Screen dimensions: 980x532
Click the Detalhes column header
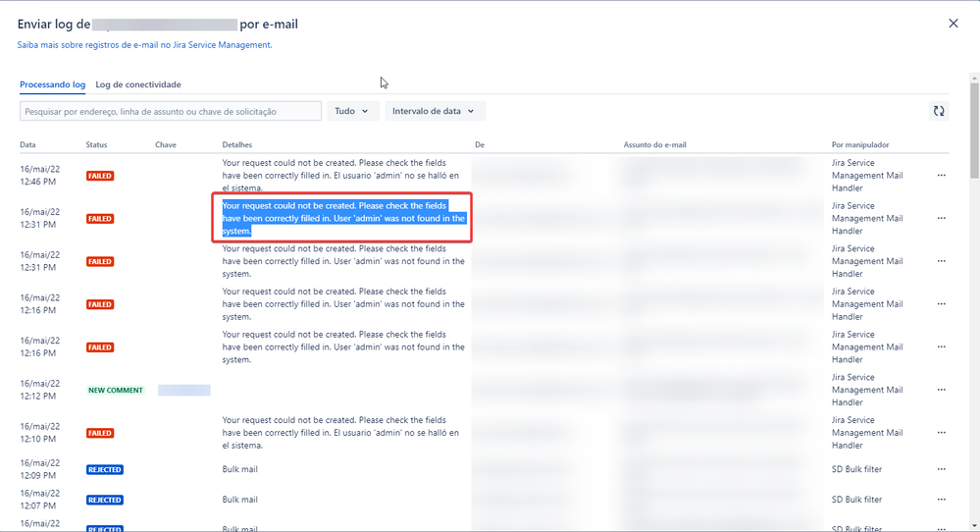[x=236, y=145]
